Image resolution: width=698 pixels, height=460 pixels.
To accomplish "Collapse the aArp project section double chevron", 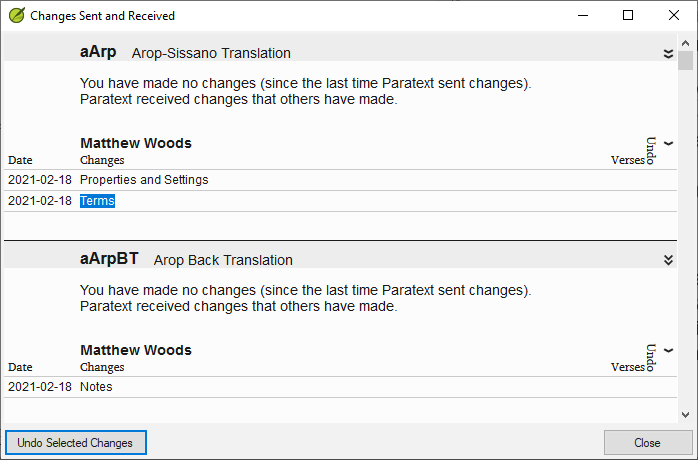I will pos(668,53).
